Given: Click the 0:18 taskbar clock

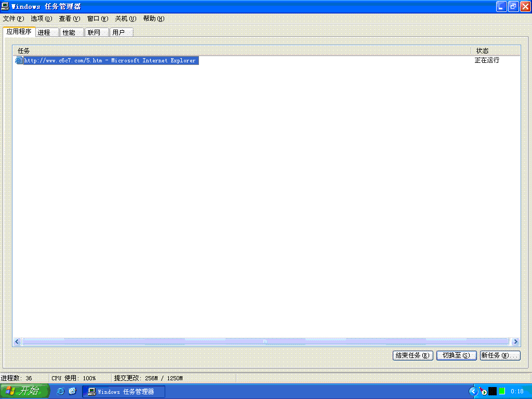Looking at the screenshot, I should tap(517, 391).
